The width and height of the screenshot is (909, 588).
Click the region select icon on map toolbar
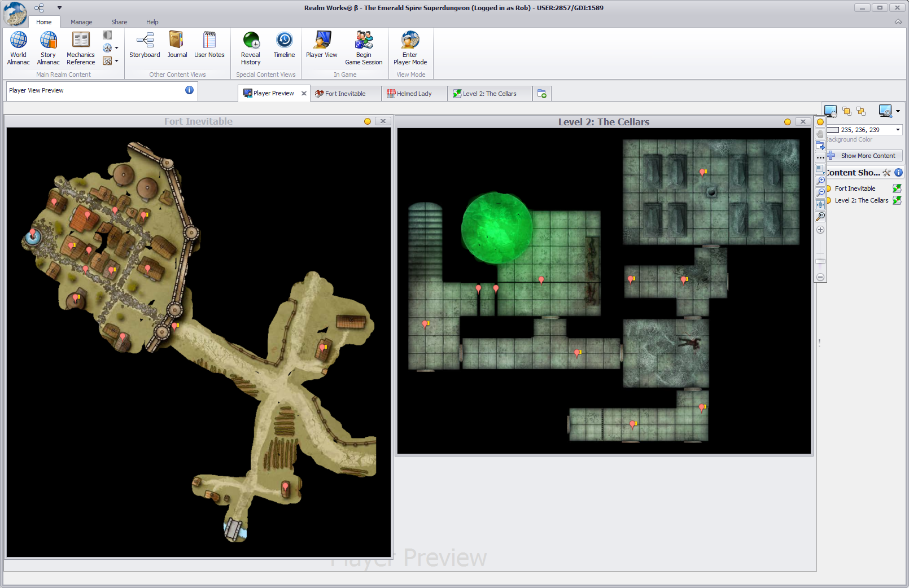click(820, 169)
